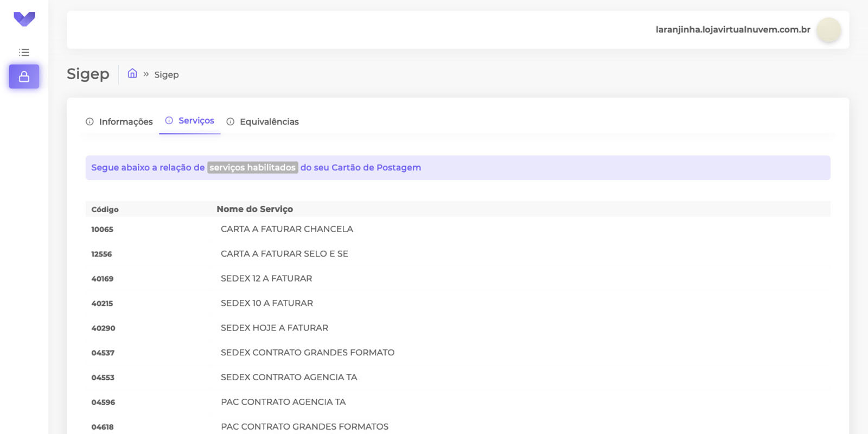Select code 04618 in the table
The height and width of the screenshot is (434, 868).
pyautogui.click(x=103, y=427)
